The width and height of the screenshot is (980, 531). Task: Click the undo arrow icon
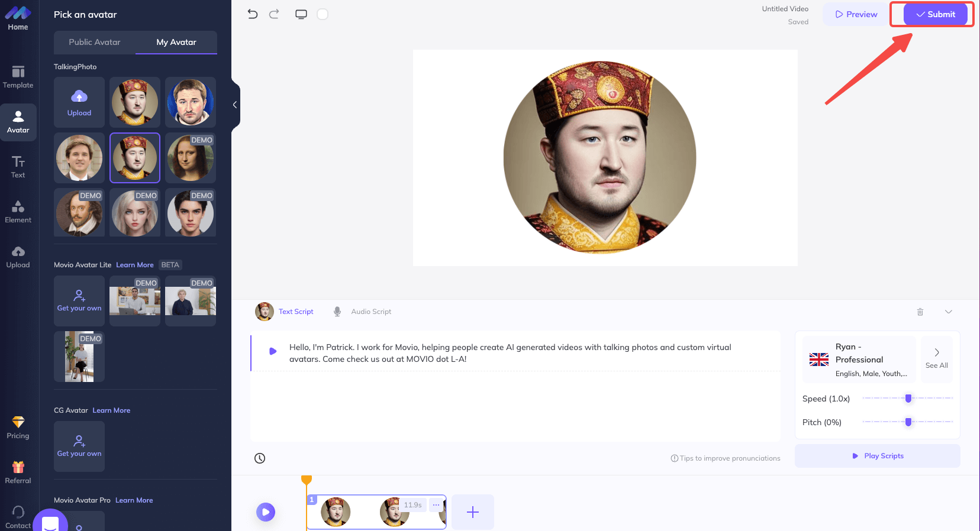(253, 14)
